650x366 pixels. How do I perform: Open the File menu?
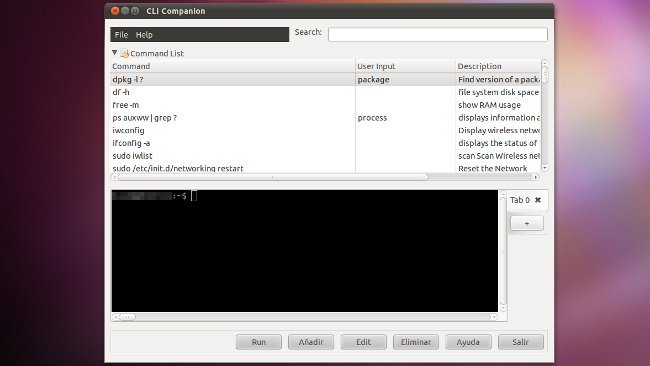click(121, 35)
